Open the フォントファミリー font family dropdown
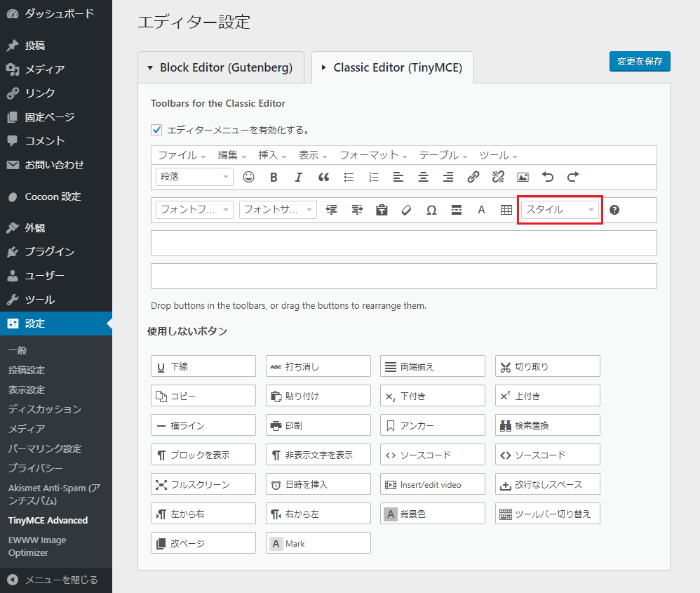 click(x=194, y=209)
